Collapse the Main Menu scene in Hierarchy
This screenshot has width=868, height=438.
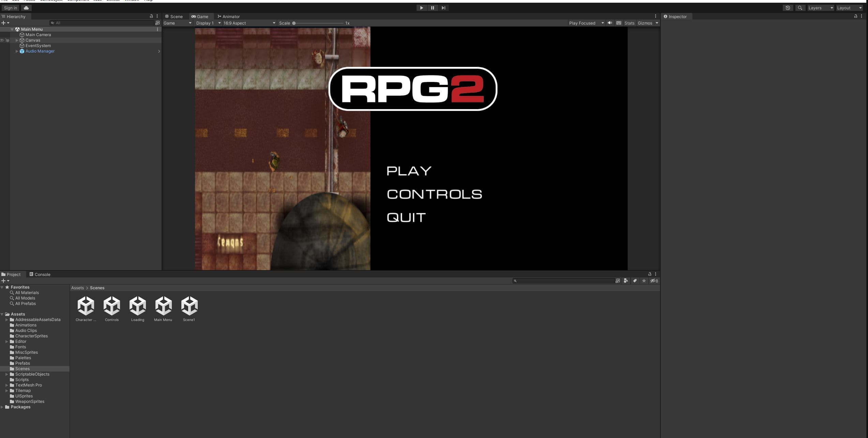point(12,29)
